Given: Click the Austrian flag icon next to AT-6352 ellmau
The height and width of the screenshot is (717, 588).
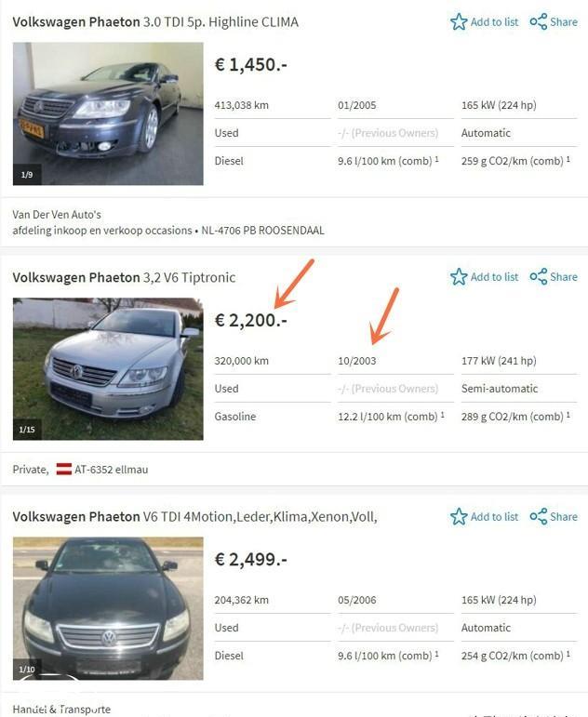Looking at the screenshot, I should [x=64, y=469].
